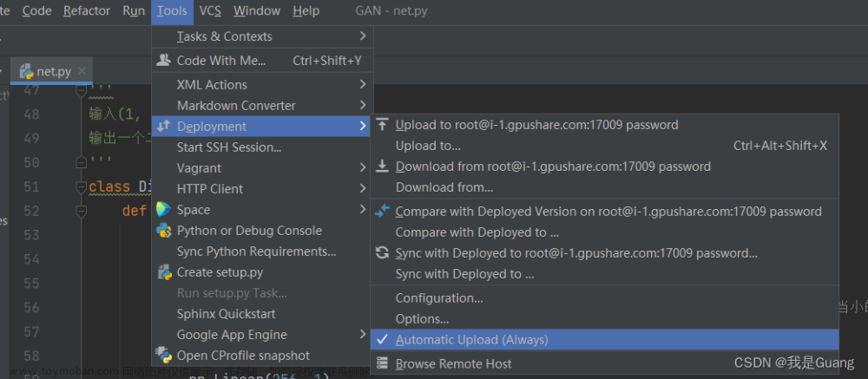Image resolution: width=868 pixels, height=379 pixels.
Task: Open the Run menu
Action: (x=134, y=11)
